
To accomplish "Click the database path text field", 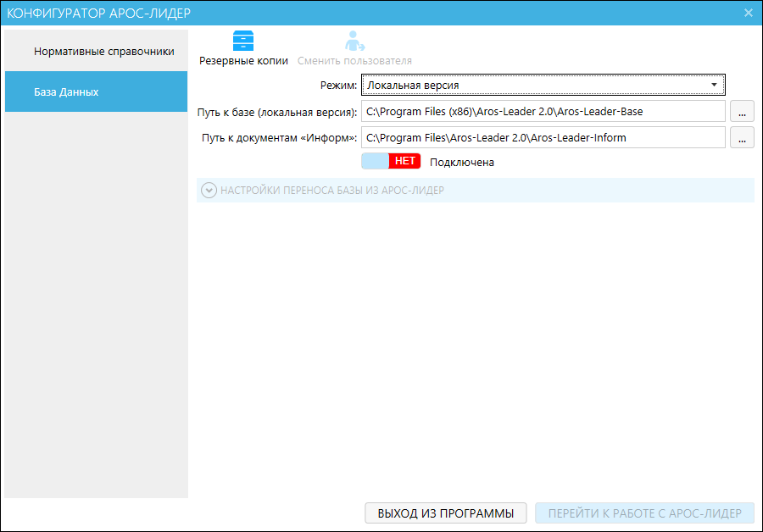I will point(543,111).
